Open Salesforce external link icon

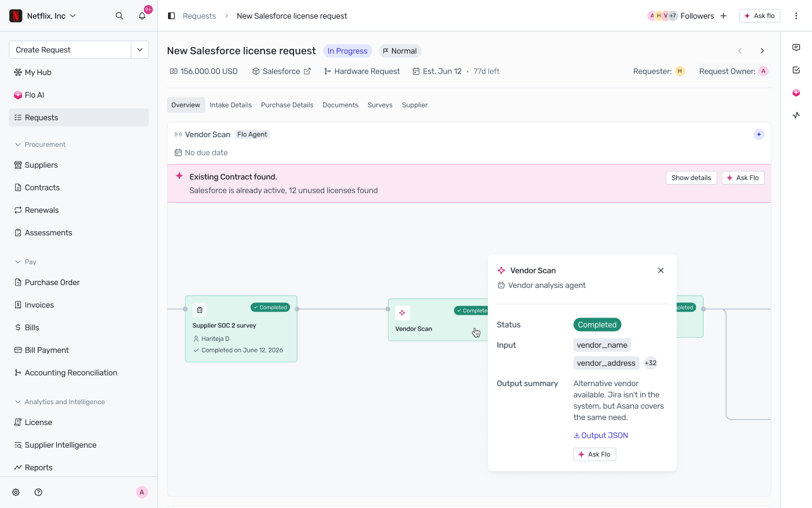tap(307, 71)
